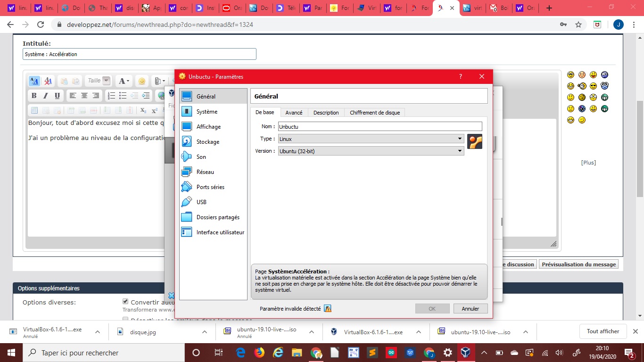This screenshot has width=644, height=362.
Task: Click the remove formatting icon
Action: pyautogui.click(x=48, y=81)
